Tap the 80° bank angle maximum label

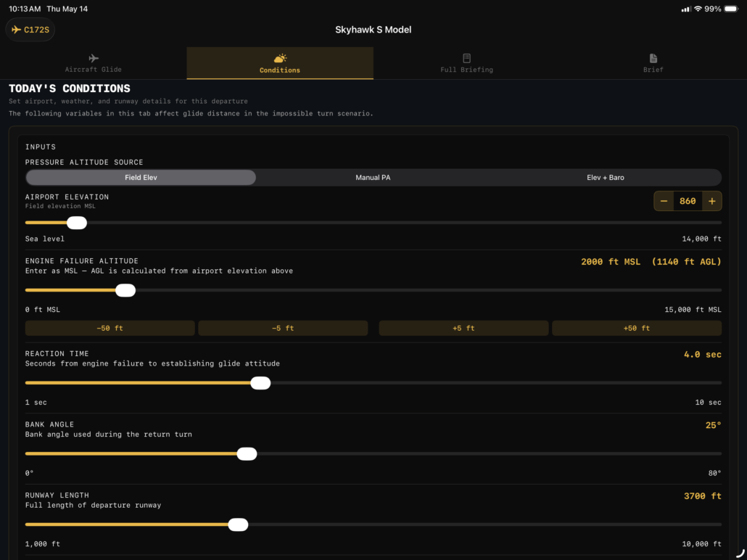[714, 473]
